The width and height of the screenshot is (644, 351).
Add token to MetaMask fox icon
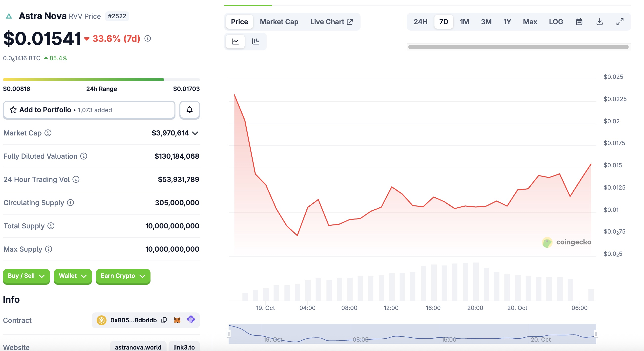point(177,320)
